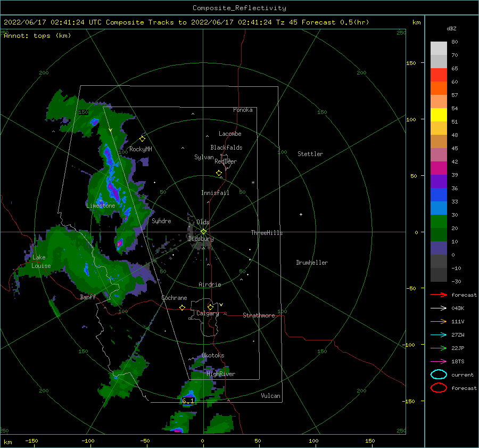Click the HighRiver city label

click(221, 374)
